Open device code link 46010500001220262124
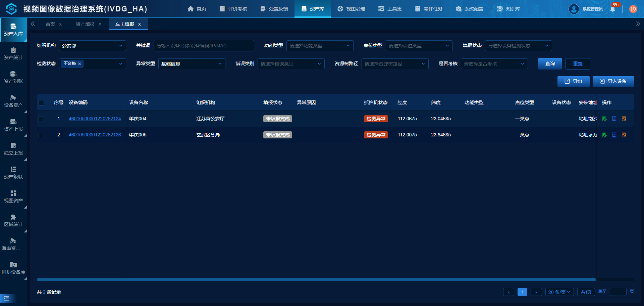Screen dimensions: 644x306 (95, 119)
